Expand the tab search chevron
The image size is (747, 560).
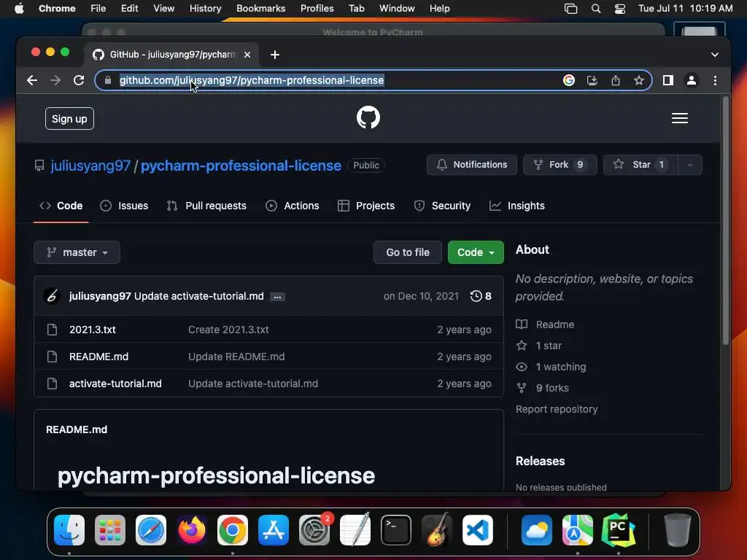tap(715, 55)
